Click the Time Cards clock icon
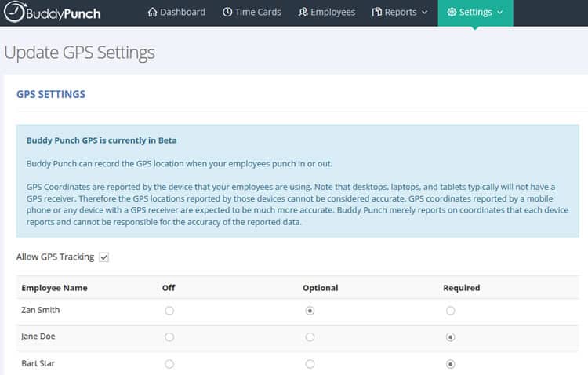The width and height of the screenshot is (588, 375). 227,12
